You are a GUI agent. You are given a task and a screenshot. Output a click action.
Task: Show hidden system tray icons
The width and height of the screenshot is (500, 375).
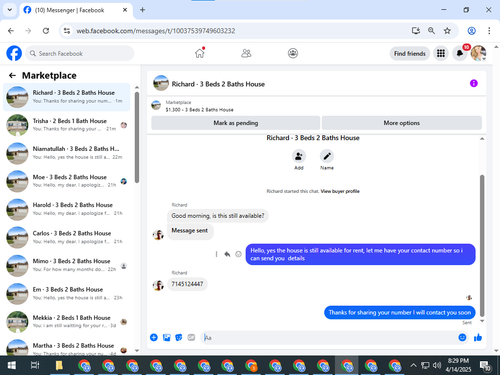coord(413,365)
